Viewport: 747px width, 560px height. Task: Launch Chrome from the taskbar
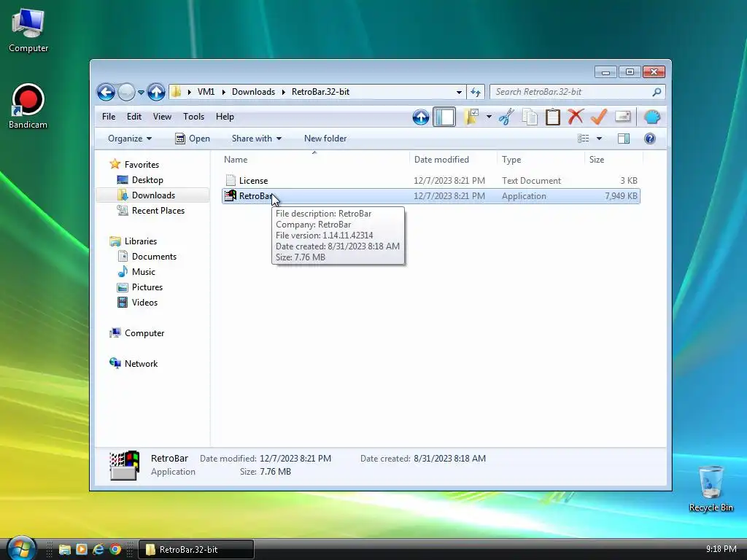tap(115, 550)
